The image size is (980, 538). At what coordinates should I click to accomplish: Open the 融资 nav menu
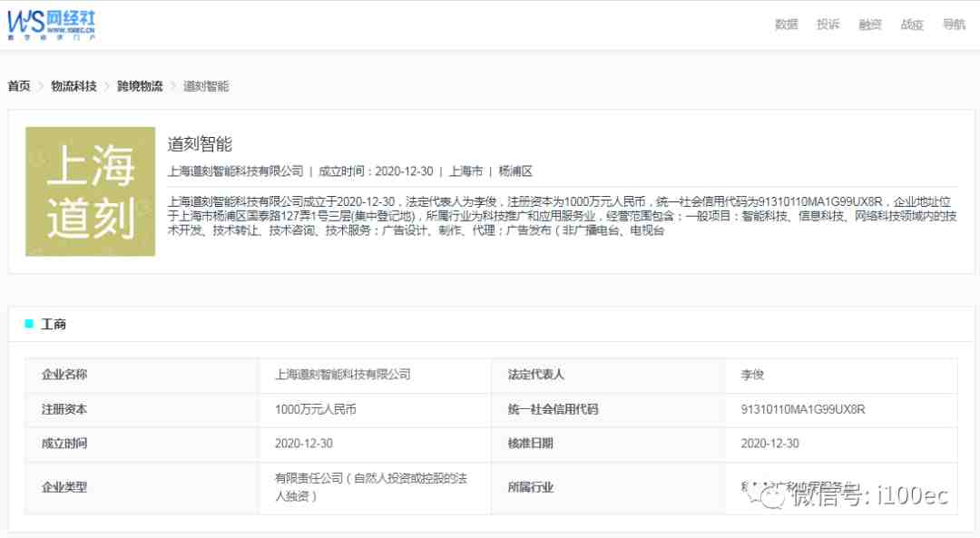click(x=870, y=24)
